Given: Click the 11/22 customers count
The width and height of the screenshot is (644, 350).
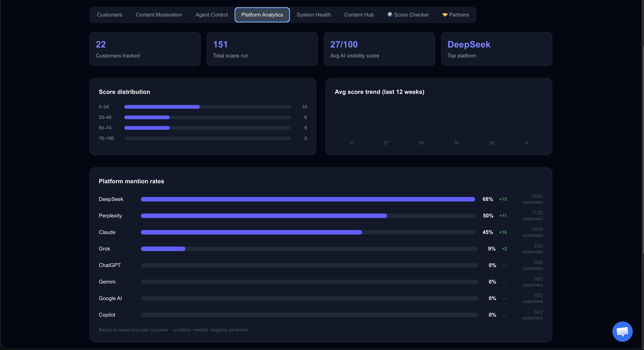Looking at the screenshot, I should click(532, 216).
